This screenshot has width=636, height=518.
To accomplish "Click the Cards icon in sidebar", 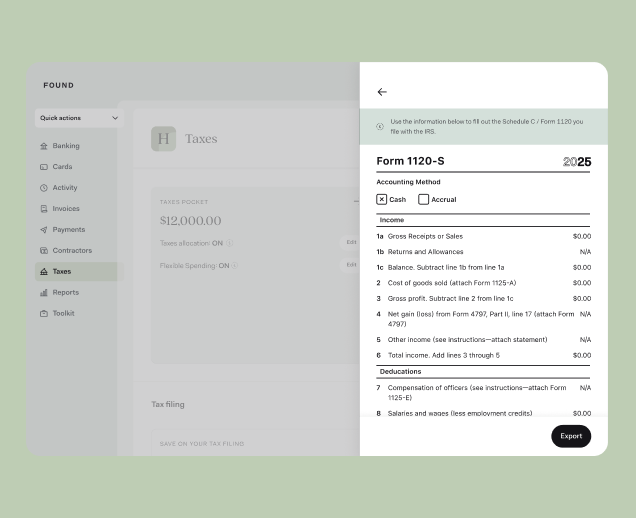I will click(44, 167).
